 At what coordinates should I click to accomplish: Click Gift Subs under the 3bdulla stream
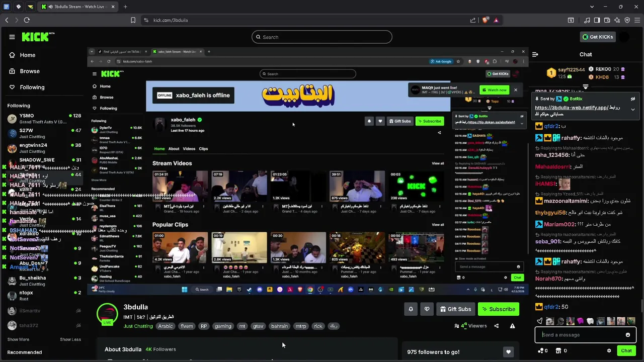pyautogui.click(x=455, y=309)
